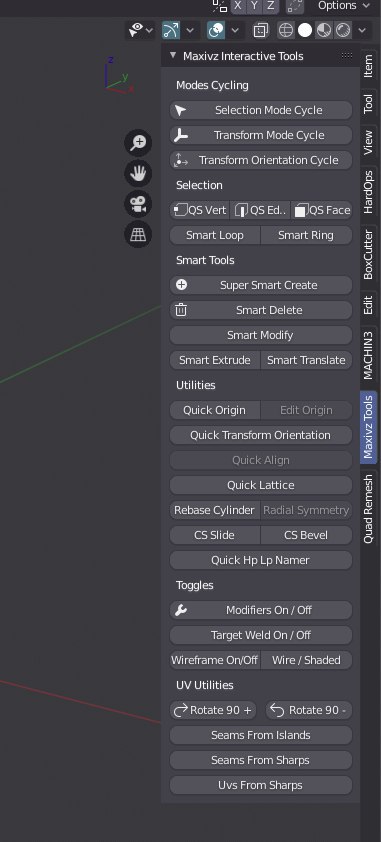
Task: Click Smart Delete button
Action: coord(261,310)
